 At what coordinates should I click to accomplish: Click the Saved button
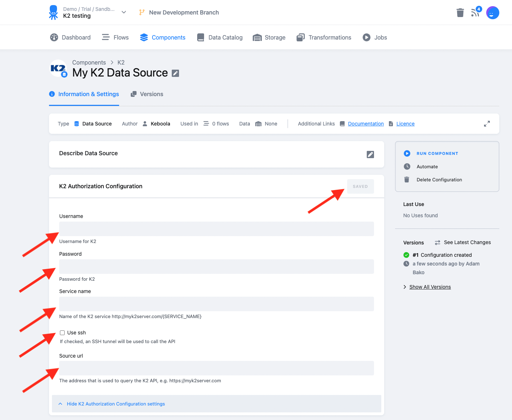coord(360,186)
